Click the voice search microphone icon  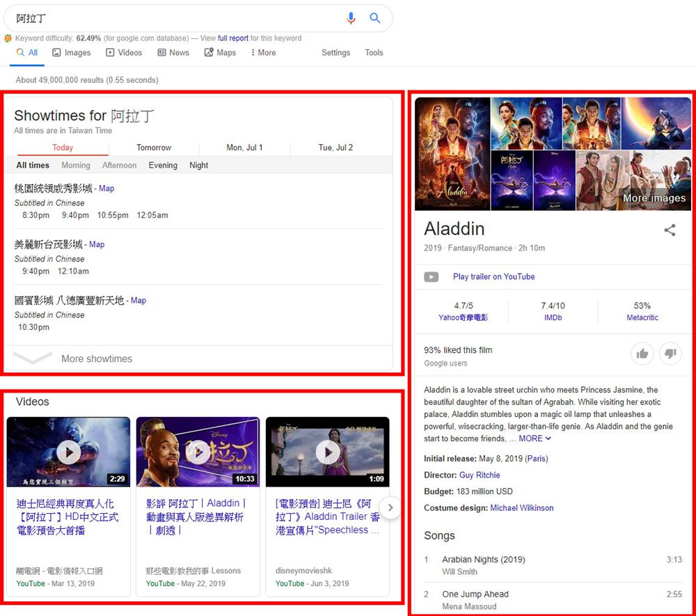point(351,18)
